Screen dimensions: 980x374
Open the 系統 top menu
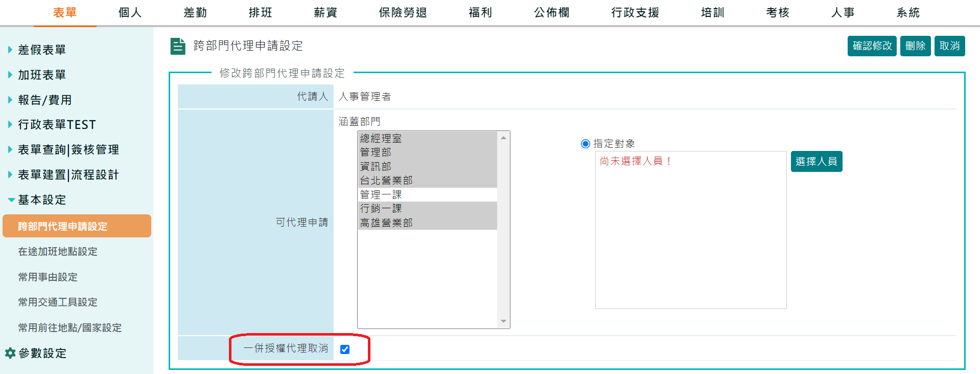pyautogui.click(x=908, y=13)
